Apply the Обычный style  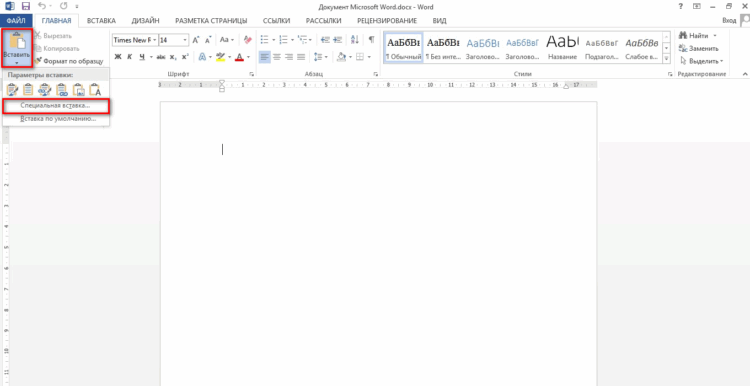point(404,48)
